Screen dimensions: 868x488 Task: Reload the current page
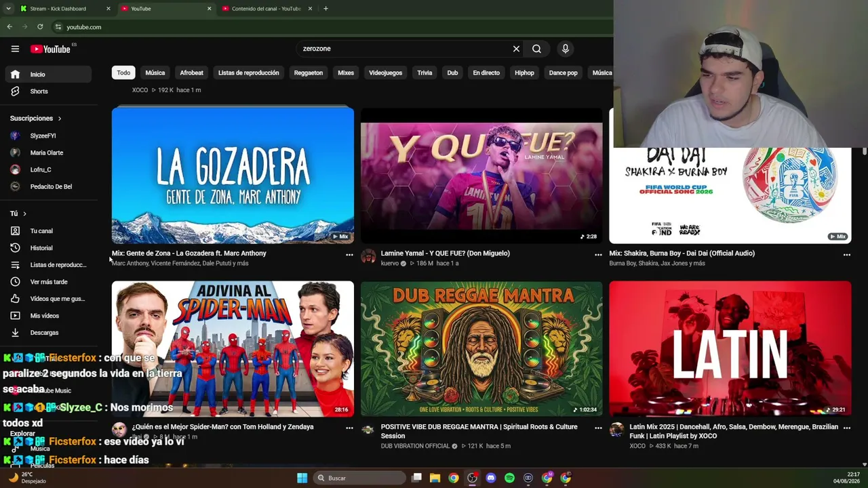pos(40,27)
